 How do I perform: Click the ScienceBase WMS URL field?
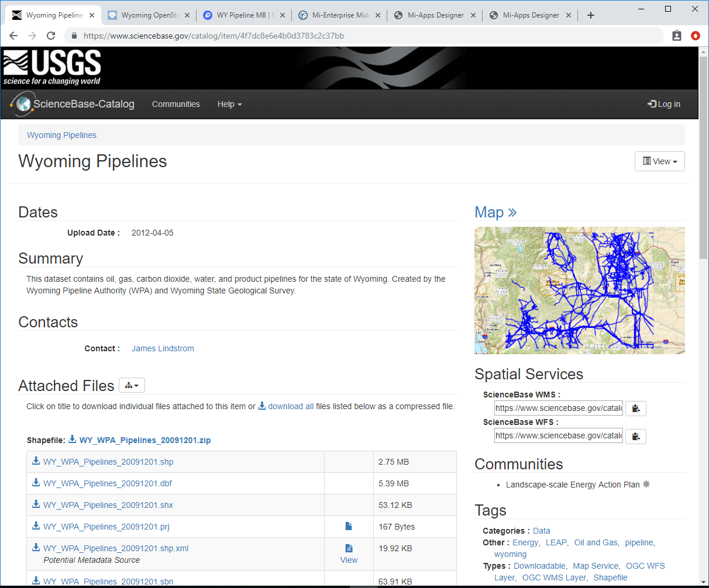click(x=559, y=409)
